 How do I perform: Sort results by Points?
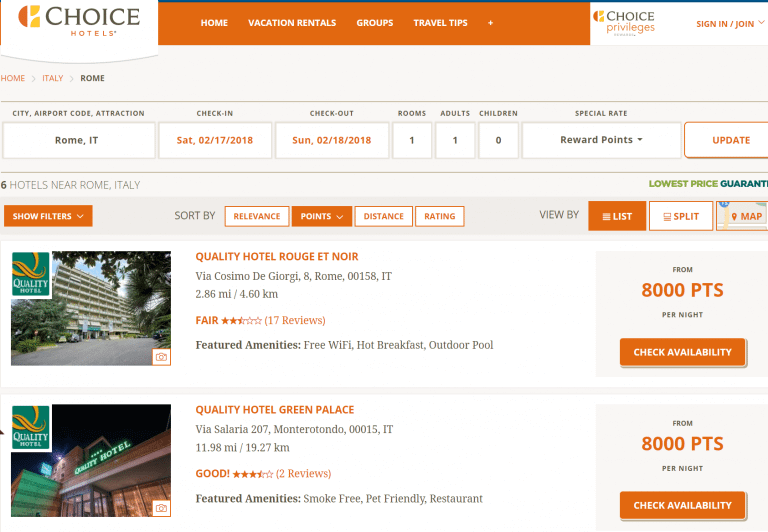[321, 216]
